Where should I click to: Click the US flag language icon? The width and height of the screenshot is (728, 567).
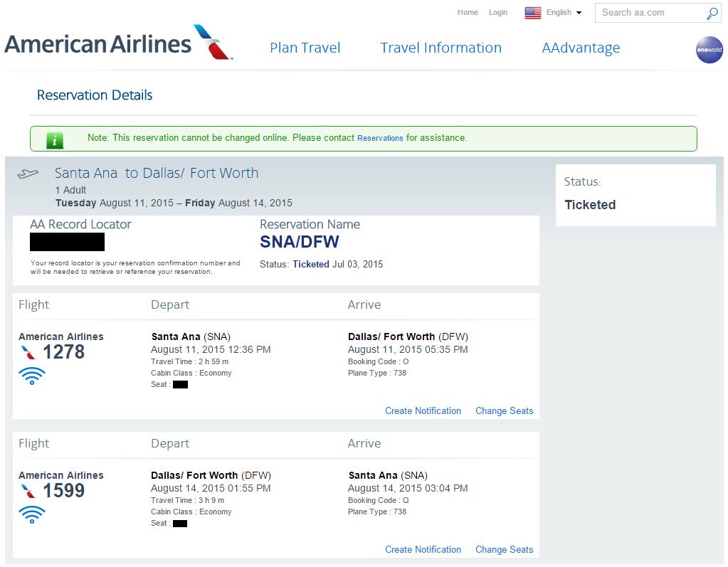click(532, 13)
